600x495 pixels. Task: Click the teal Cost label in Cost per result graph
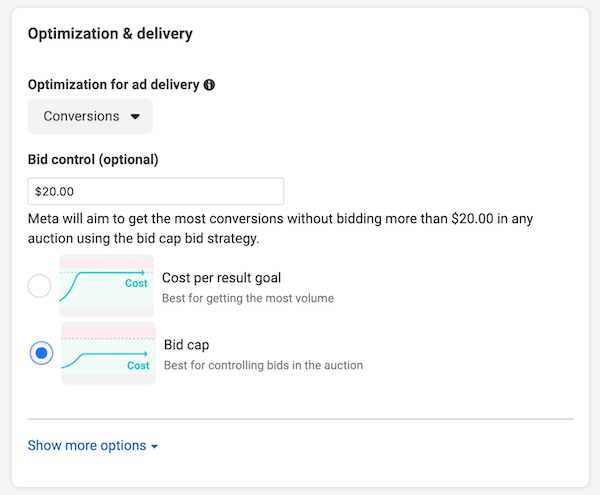[x=136, y=284]
